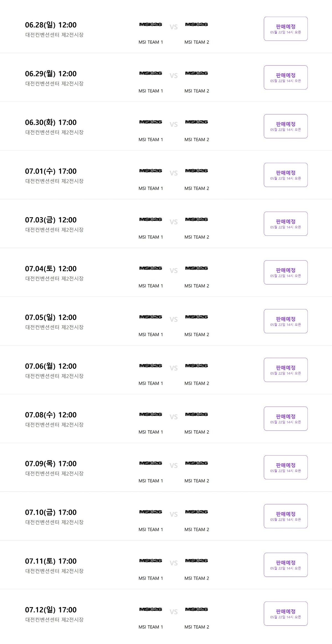Click MSI TEAM 2 logo for 06.29 match
Image resolution: width=332 pixels, height=644 pixels.
pos(196,73)
